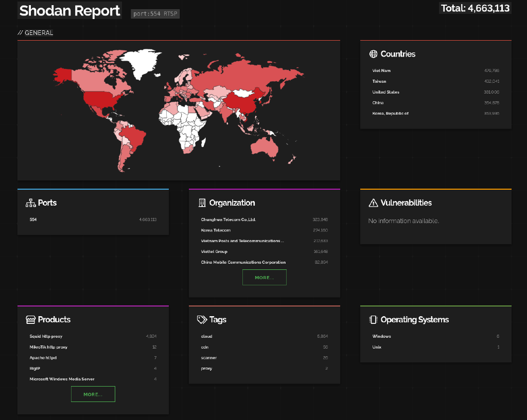Click the chip icon beside Operating Systems
Screen dimensions: 527x420
374,320
